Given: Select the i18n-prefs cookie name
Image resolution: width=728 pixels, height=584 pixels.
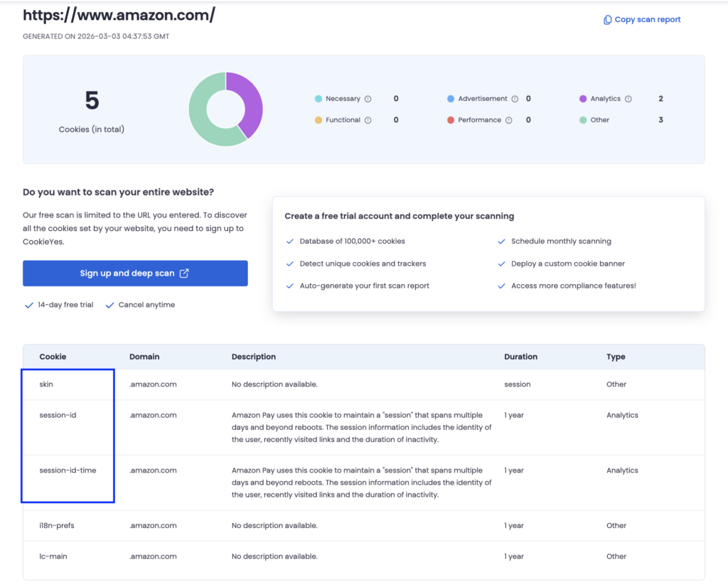Looking at the screenshot, I should pos(57,526).
